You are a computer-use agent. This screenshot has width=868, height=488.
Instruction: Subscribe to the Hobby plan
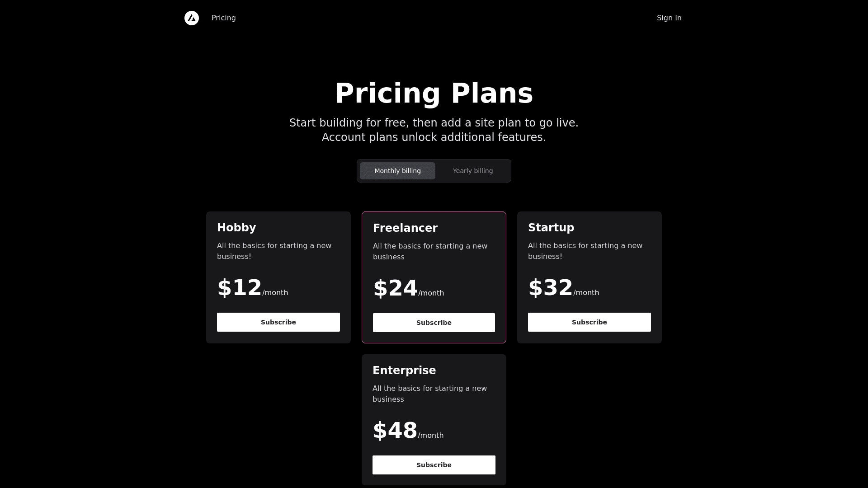point(278,322)
